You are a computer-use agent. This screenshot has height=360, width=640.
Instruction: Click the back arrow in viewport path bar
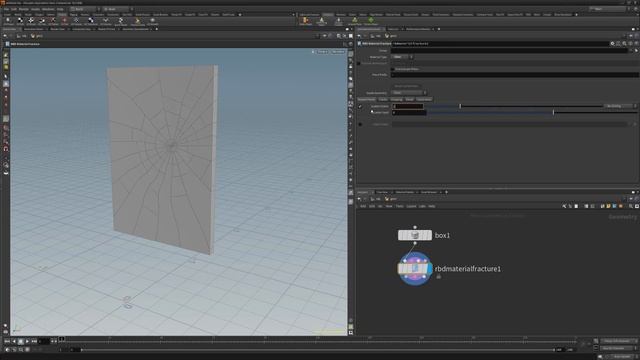coord(5,36)
